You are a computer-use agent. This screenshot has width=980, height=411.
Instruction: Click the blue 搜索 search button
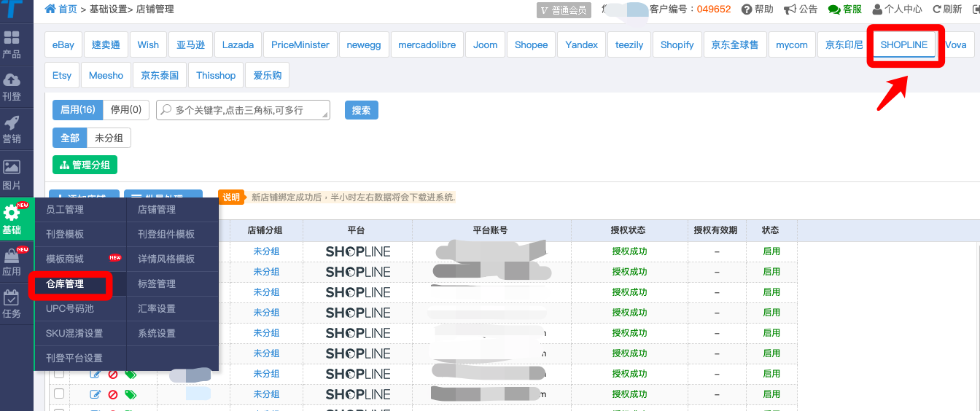[362, 110]
